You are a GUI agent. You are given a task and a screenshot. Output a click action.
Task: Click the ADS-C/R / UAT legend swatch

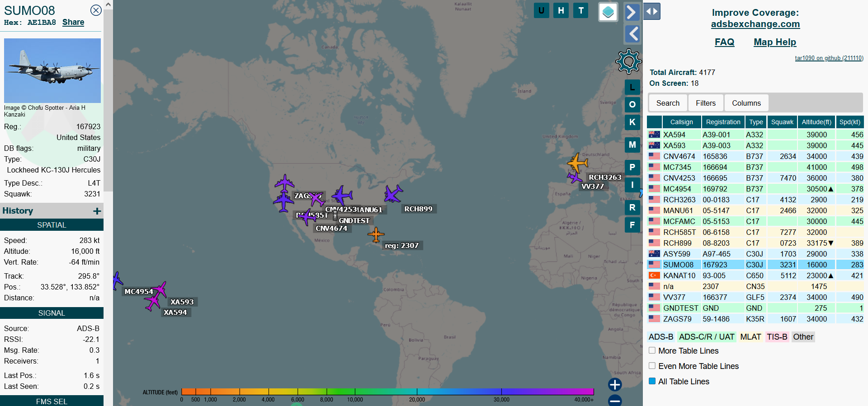(707, 337)
